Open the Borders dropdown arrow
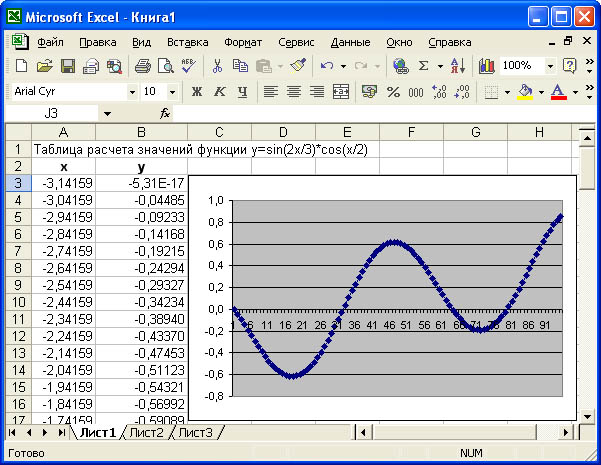The height and width of the screenshot is (465, 601). [507, 92]
